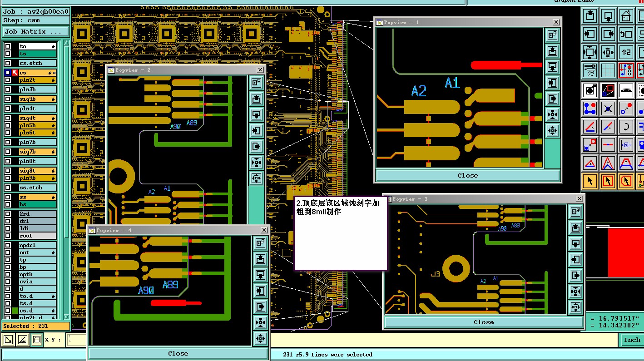Click the diagonal arrow icon beside X Y

[8, 340]
